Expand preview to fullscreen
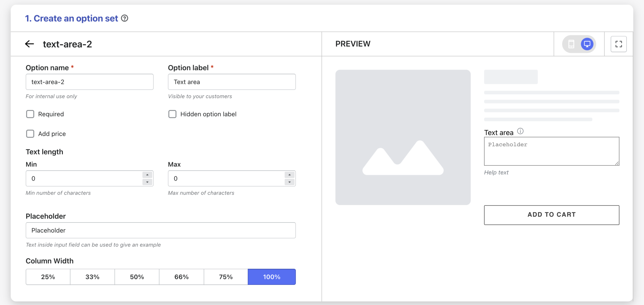 pyautogui.click(x=618, y=44)
